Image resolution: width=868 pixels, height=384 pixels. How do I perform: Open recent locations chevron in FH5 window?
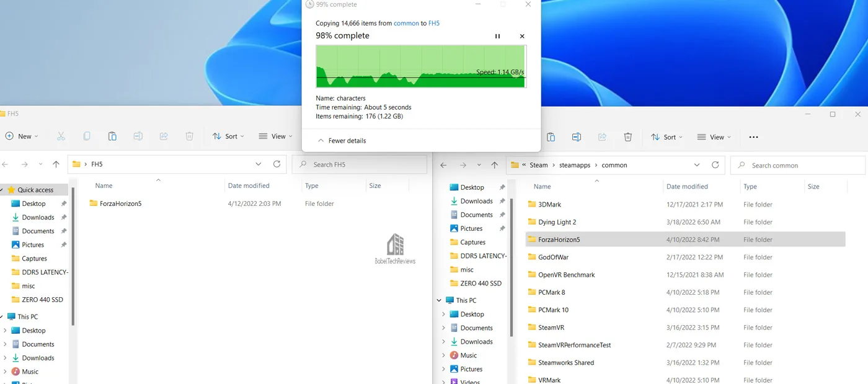tap(41, 164)
